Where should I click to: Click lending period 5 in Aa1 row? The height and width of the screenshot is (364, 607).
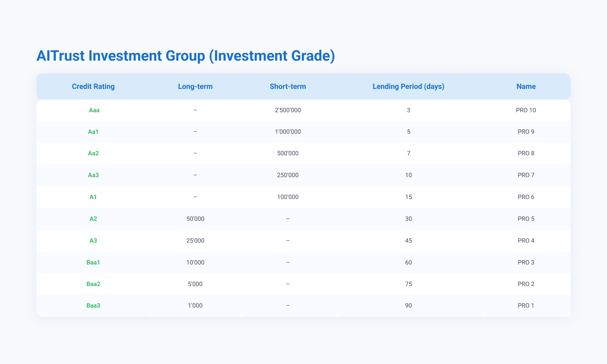[x=409, y=132]
